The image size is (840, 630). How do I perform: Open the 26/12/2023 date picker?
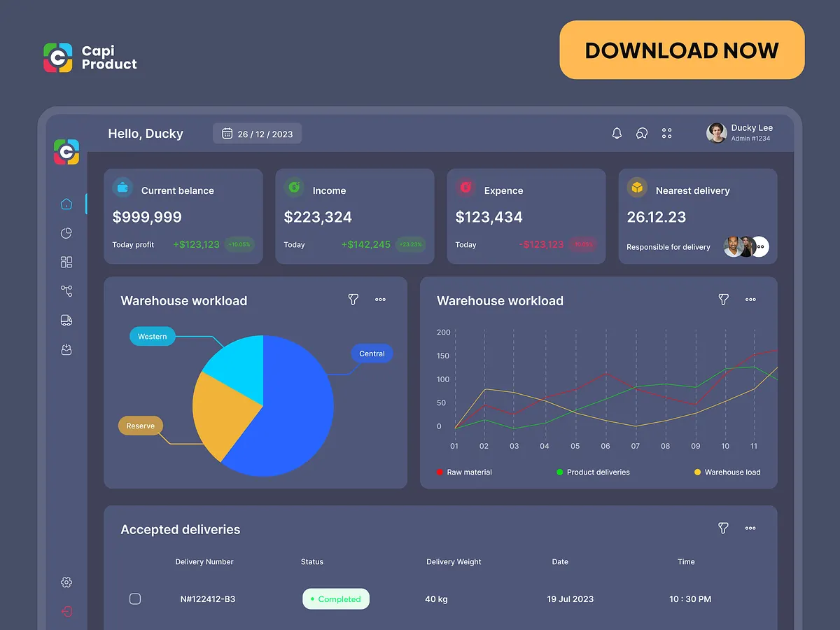257,133
